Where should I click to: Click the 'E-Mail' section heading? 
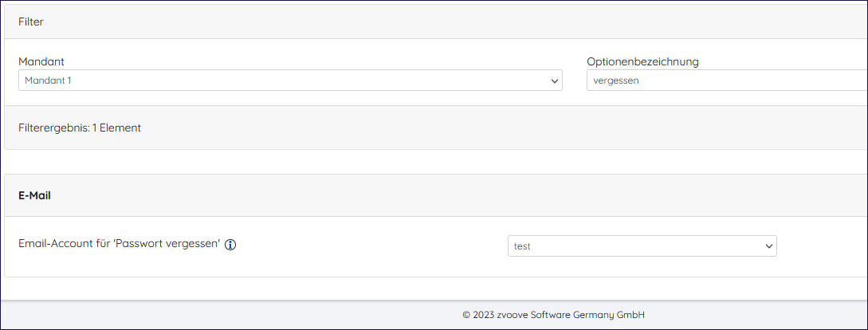coord(35,195)
